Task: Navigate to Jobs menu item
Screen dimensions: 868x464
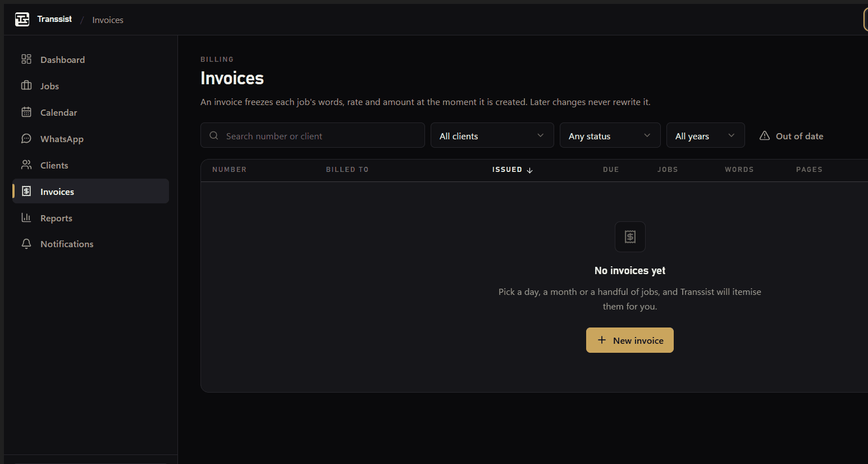Action: (90, 86)
